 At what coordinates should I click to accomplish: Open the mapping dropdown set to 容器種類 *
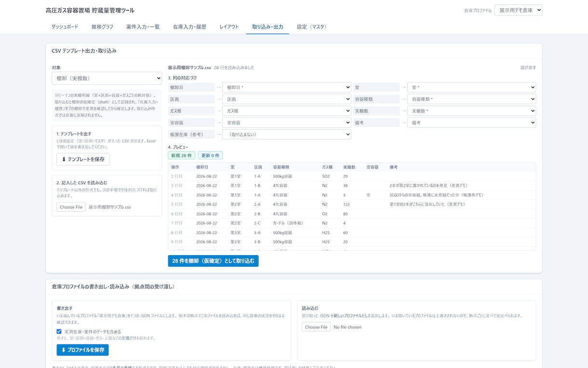(x=471, y=99)
